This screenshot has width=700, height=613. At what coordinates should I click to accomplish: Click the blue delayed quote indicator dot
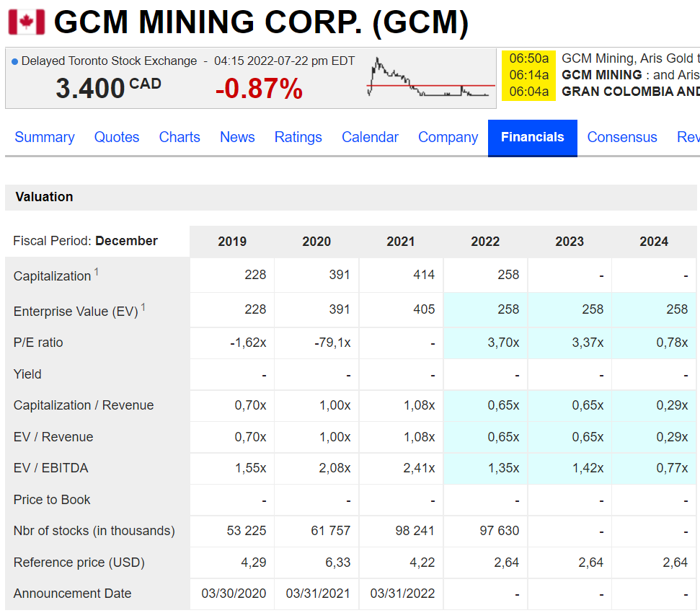15,61
